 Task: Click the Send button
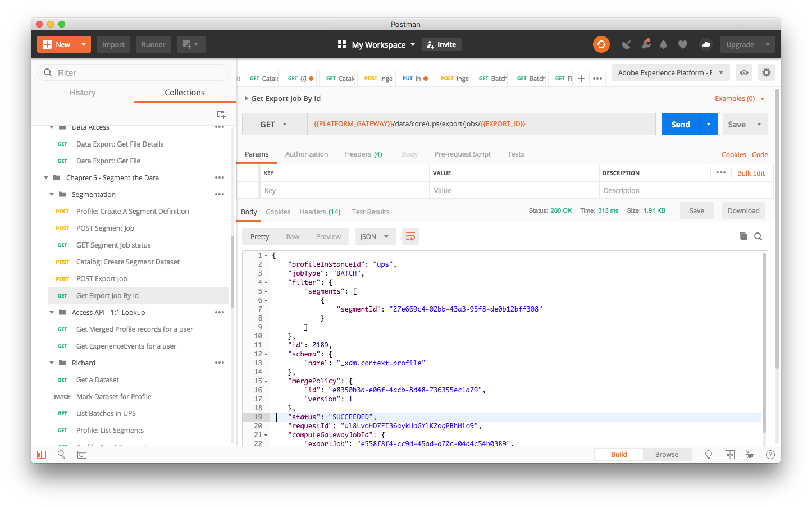coord(681,124)
